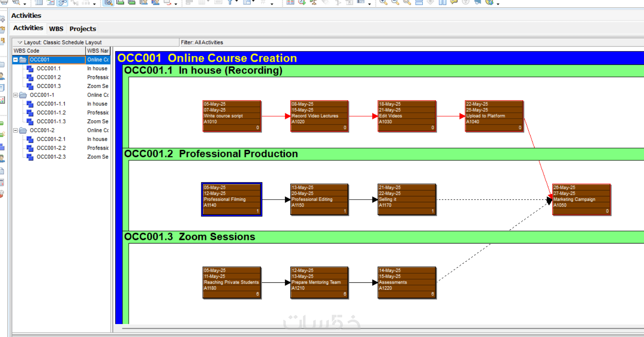The height and width of the screenshot is (337, 644).
Task: Click the OCC001.1 In house (Recording) band
Action: [383, 71]
